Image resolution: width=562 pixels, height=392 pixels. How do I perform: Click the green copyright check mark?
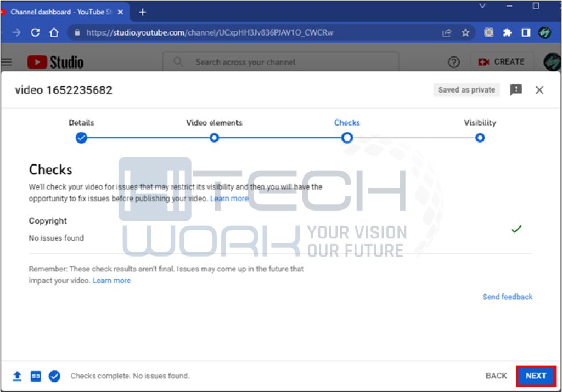(516, 229)
